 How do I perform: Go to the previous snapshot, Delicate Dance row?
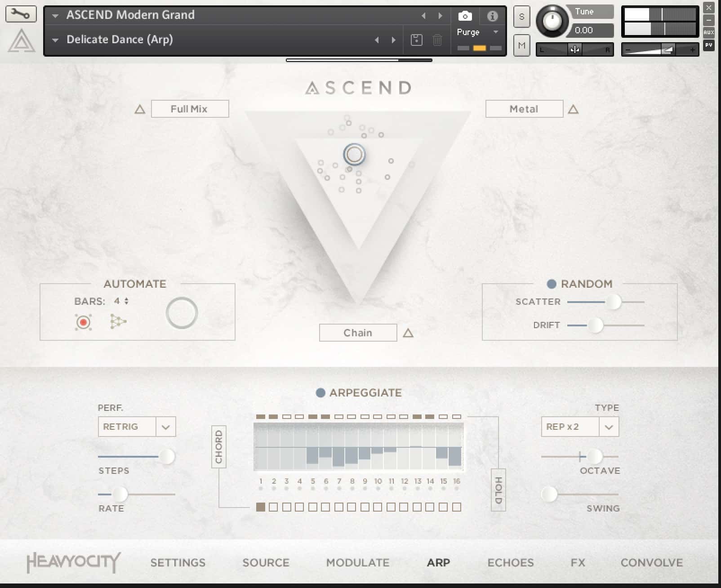click(377, 40)
